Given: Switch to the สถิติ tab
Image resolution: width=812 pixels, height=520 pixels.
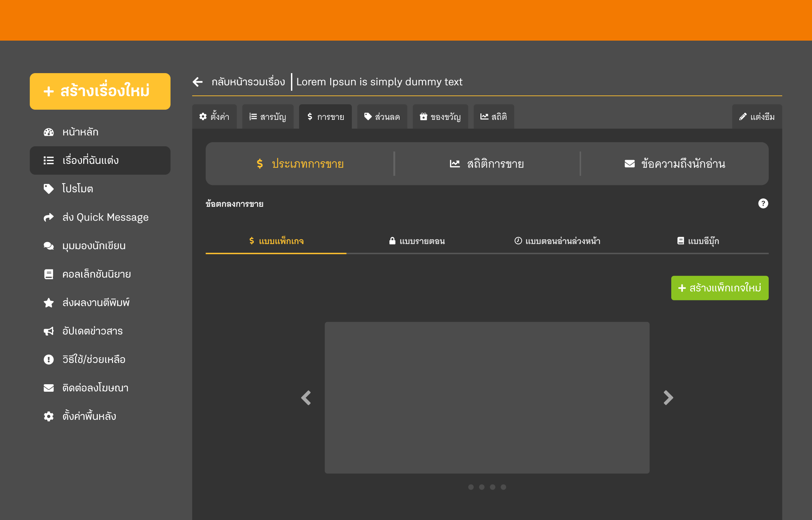Looking at the screenshot, I should 494,116.
